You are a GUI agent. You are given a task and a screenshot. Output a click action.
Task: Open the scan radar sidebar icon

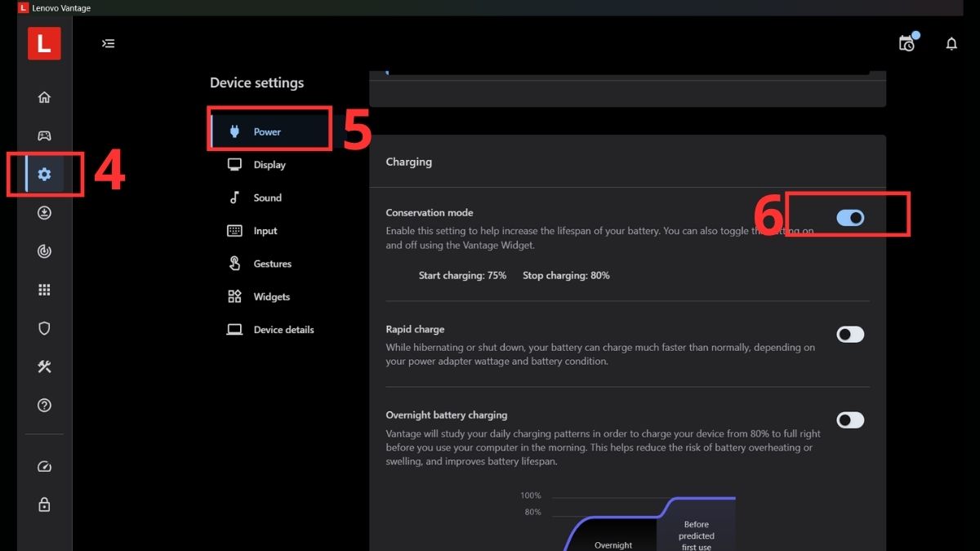pyautogui.click(x=44, y=251)
